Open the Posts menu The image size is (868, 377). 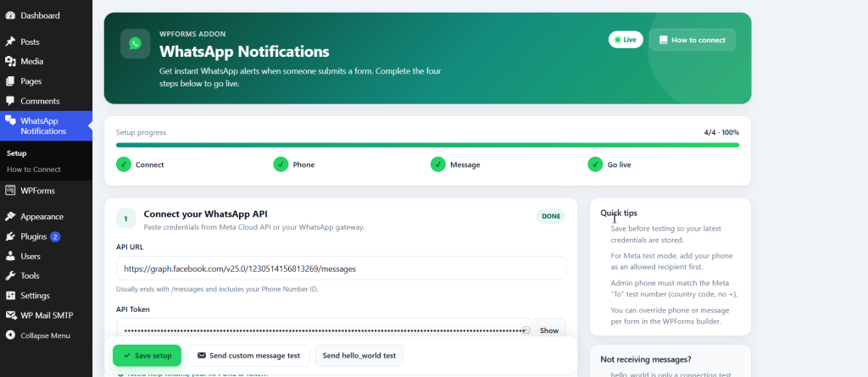click(46, 42)
